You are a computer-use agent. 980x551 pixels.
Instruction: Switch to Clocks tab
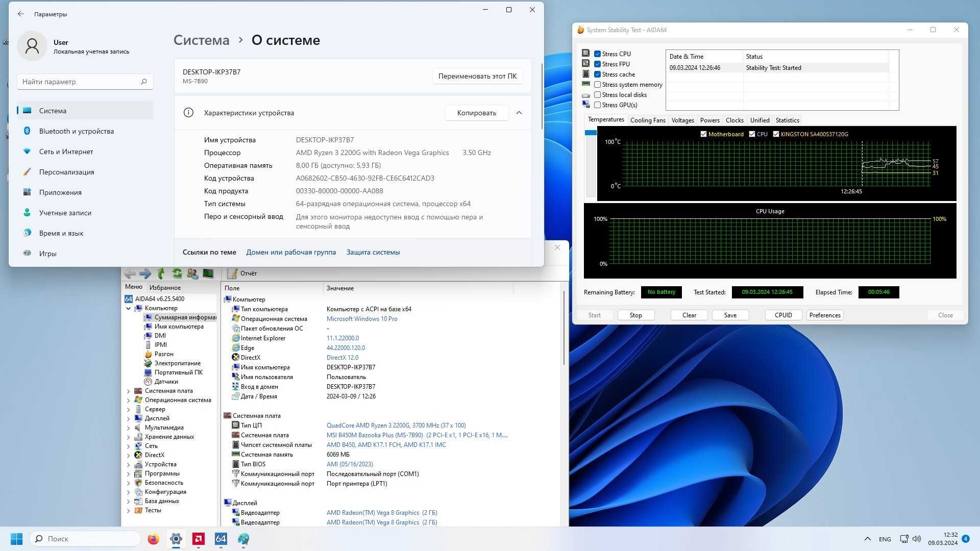coord(734,120)
